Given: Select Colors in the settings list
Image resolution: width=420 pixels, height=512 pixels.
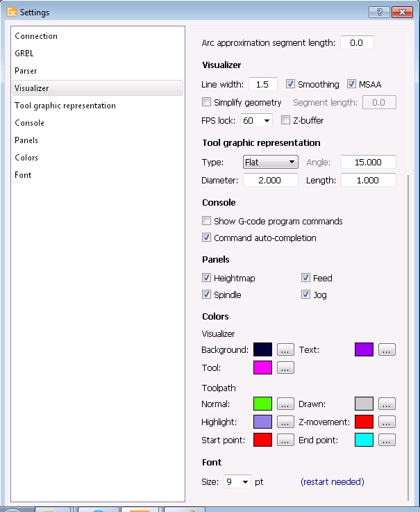Looking at the screenshot, I should 26,158.
